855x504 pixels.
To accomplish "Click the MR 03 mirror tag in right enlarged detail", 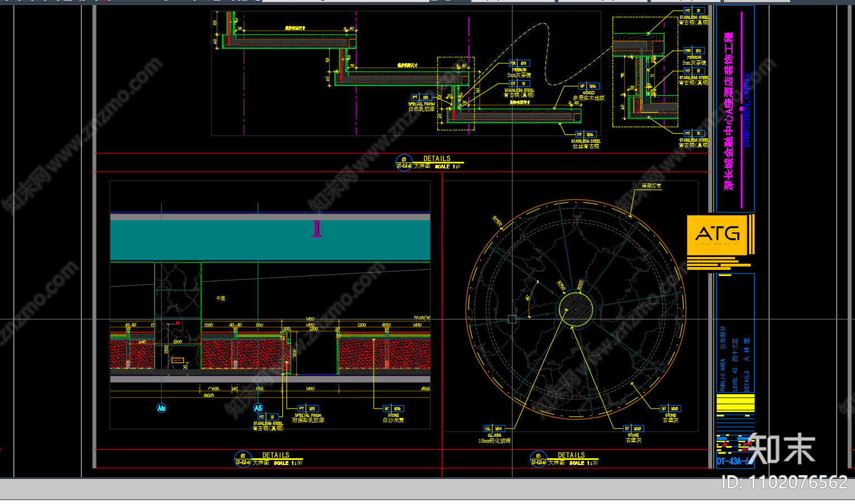I will 693,51.
